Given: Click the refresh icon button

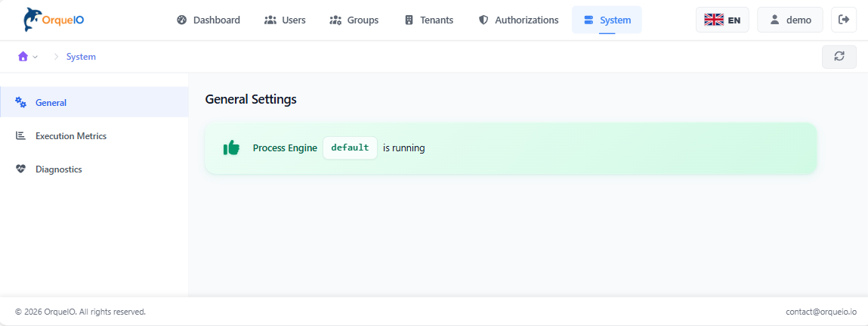Looking at the screenshot, I should point(839,57).
